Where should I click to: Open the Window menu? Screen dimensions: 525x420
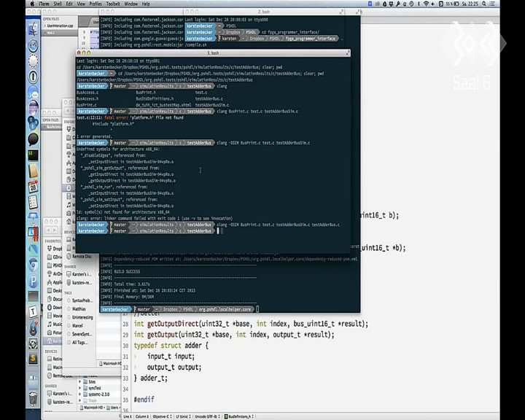[131, 4]
